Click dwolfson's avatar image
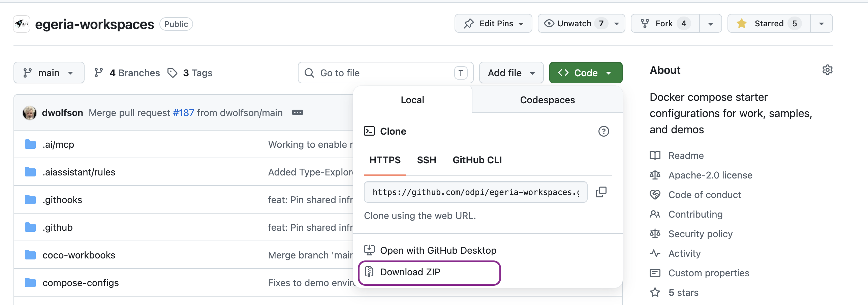 coord(30,113)
